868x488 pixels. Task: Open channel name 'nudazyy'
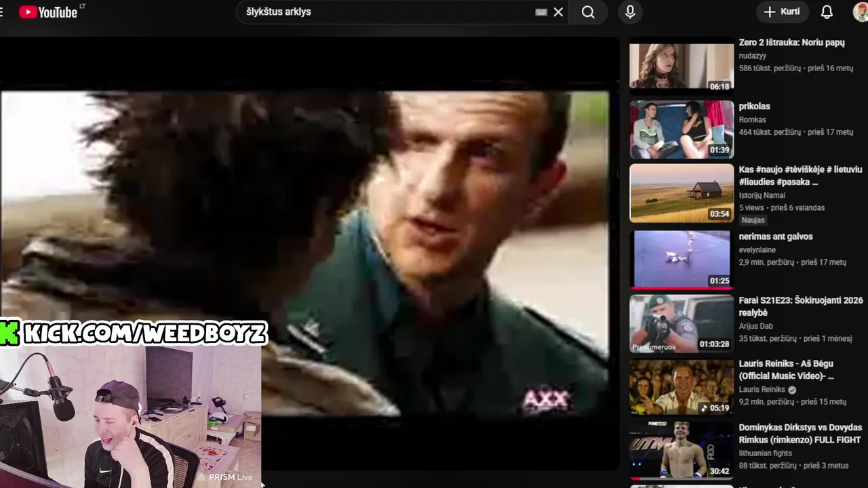[752, 56]
